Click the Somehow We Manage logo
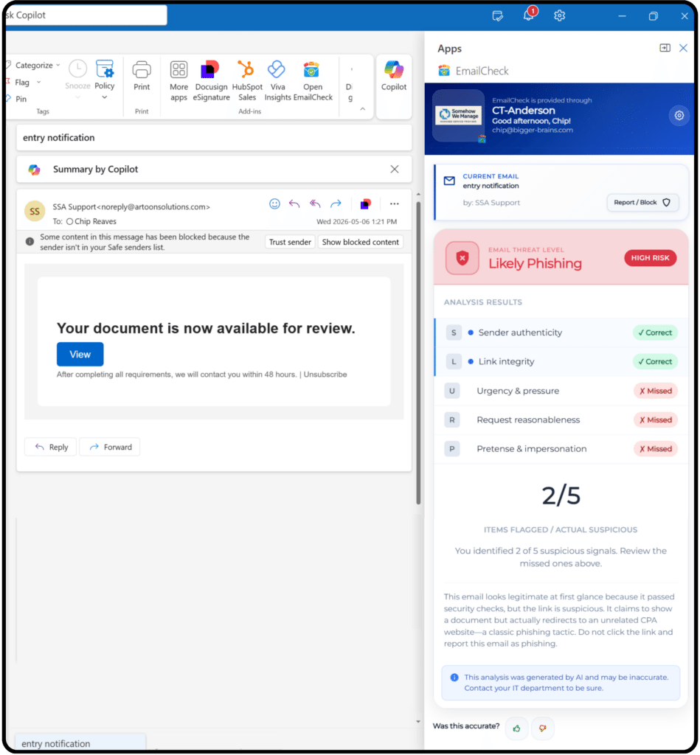 point(458,116)
